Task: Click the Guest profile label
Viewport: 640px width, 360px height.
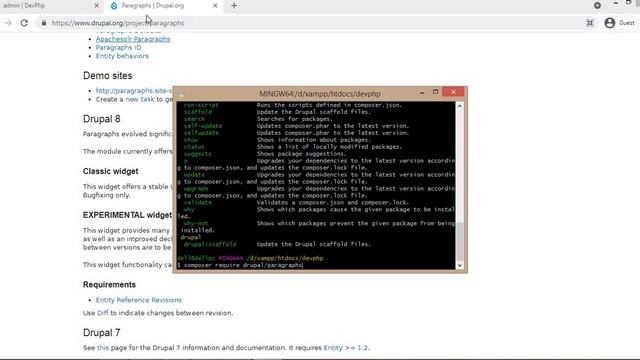Action: point(627,23)
